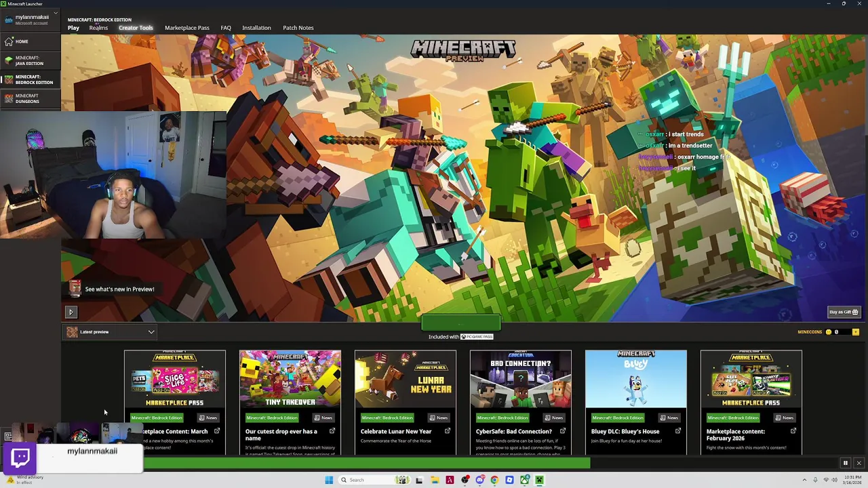Open Xbox app from taskbar

click(x=524, y=480)
